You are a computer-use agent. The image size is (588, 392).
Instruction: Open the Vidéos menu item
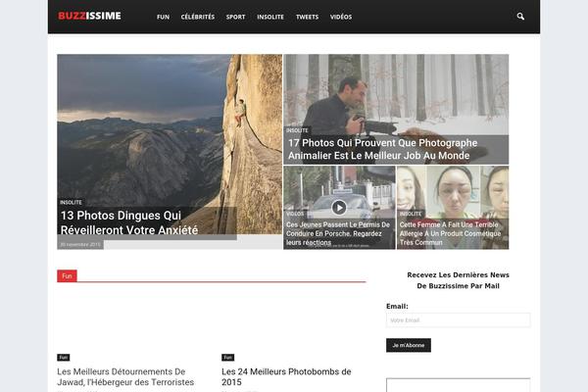tap(341, 17)
